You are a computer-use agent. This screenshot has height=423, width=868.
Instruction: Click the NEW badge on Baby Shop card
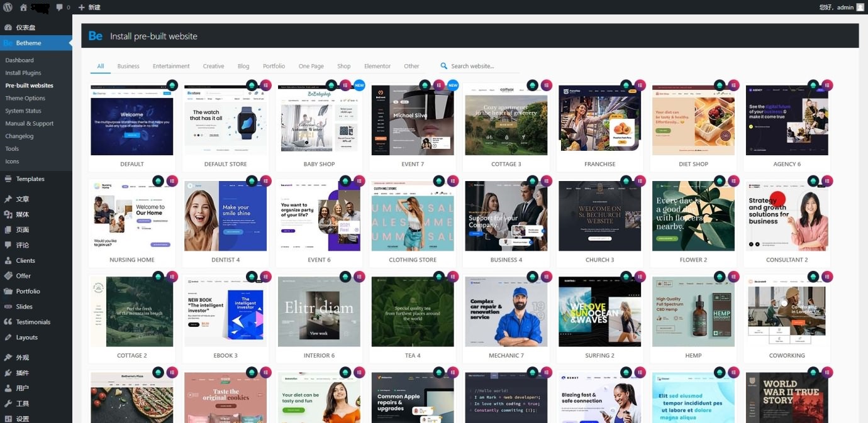pyautogui.click(x=359, y=85)
